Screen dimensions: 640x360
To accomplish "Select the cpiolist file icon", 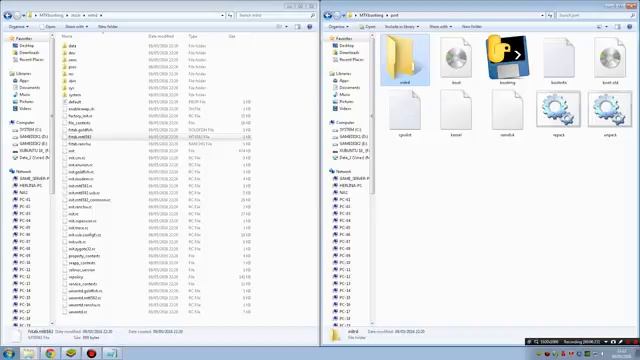I will point(404,113).
